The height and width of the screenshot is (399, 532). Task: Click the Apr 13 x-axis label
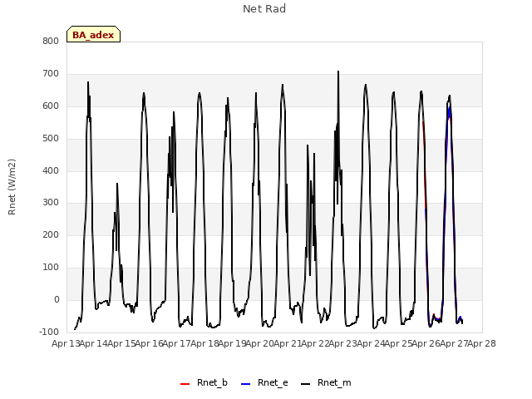[x=66, y=343]
